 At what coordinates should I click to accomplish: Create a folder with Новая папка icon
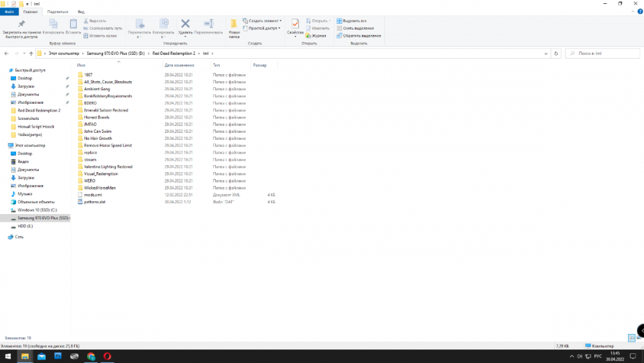(234, 25)
